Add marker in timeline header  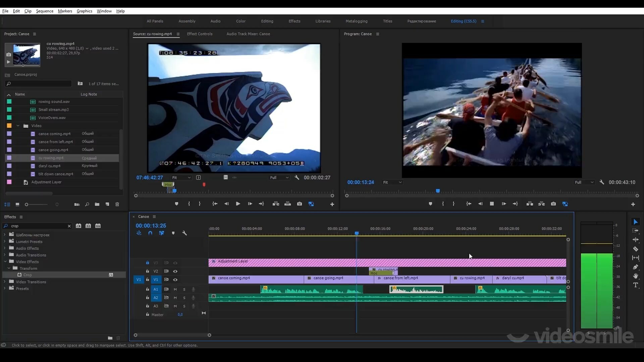pos(173,233)
